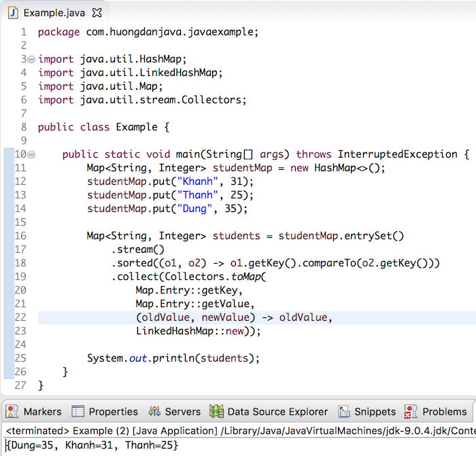Click the Problems view icon
The image size is (476, 456).
click(x=411, y=411)
